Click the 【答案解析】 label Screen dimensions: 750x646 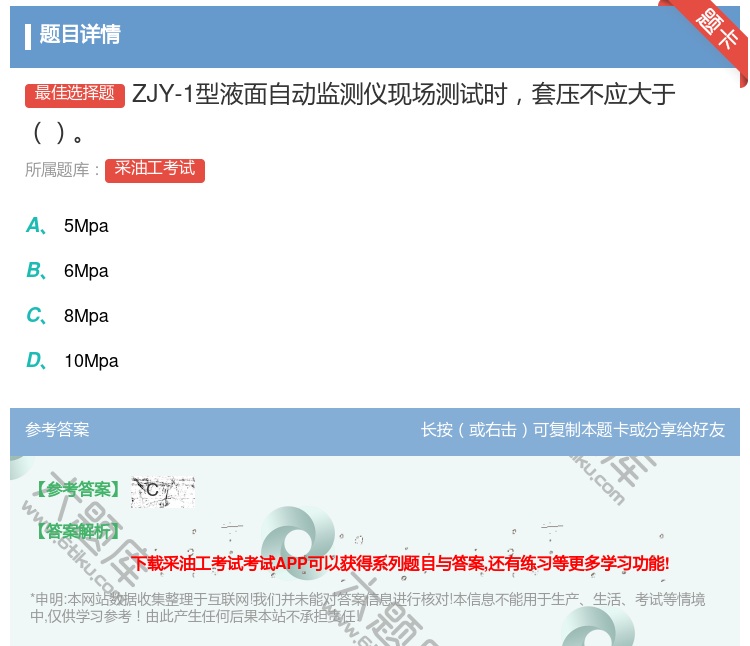(x=77, y=531)
